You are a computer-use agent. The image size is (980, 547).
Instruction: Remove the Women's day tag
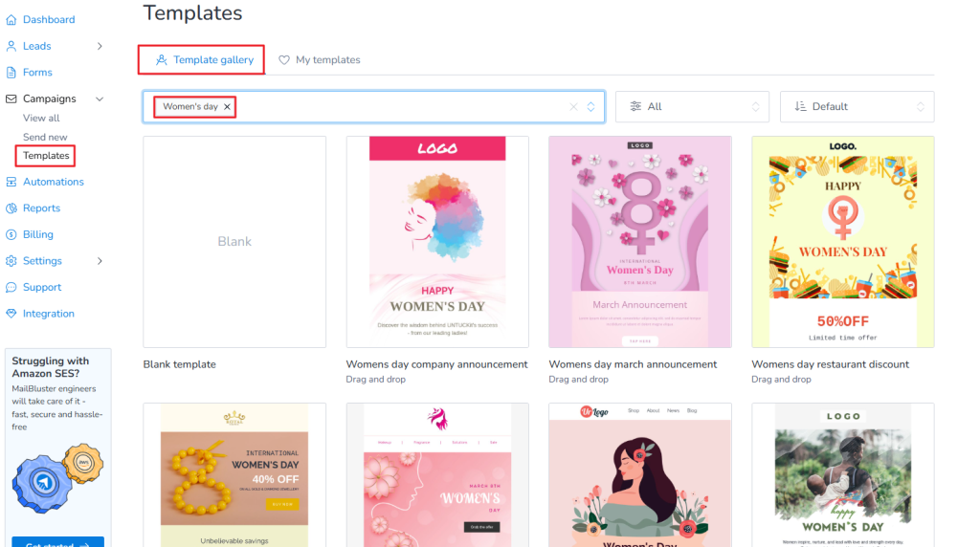[228, 107]
